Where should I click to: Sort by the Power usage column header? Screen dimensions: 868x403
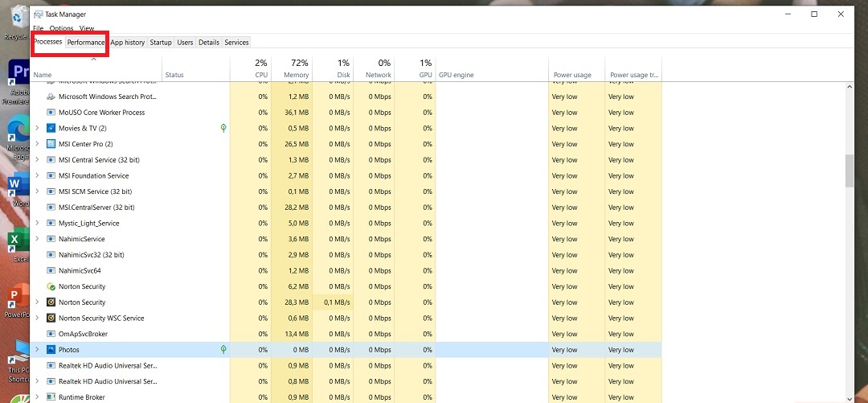tap(576, 68)
